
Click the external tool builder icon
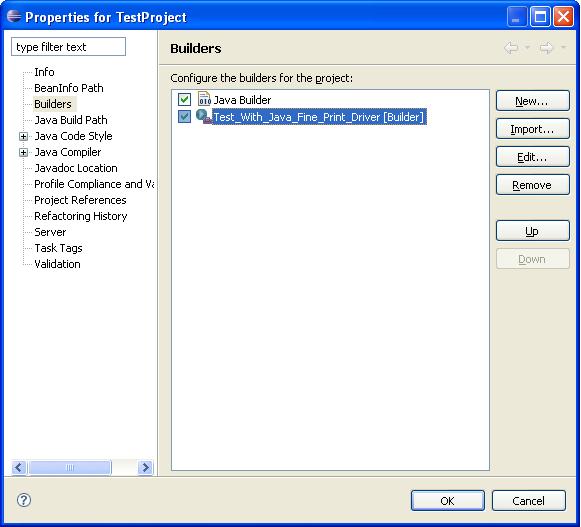pyautogui.click(x=203, y=116)
